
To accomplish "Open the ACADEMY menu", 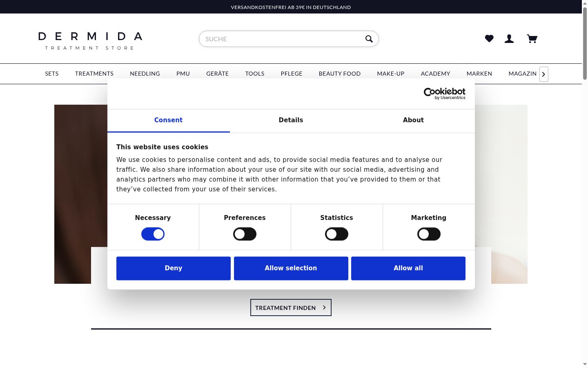I will [x=435, y=74].
